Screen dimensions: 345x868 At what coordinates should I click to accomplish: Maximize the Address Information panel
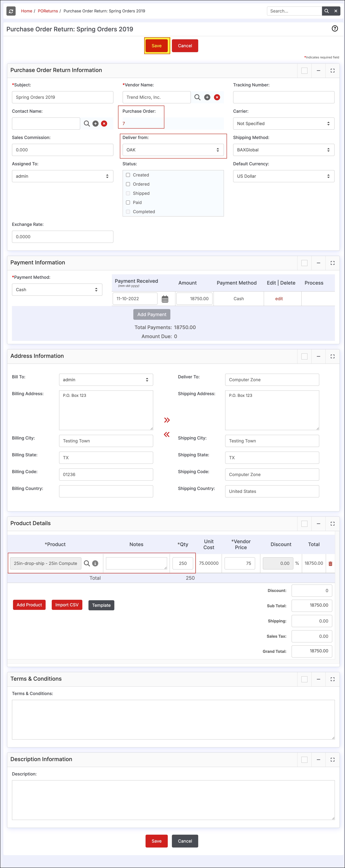332,356
